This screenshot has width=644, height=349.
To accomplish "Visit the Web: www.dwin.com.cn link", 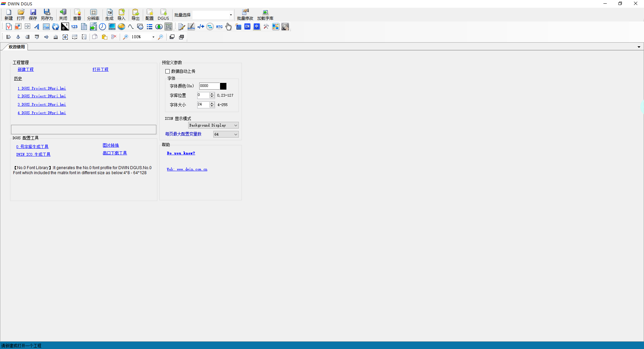I will click(187, 169).
